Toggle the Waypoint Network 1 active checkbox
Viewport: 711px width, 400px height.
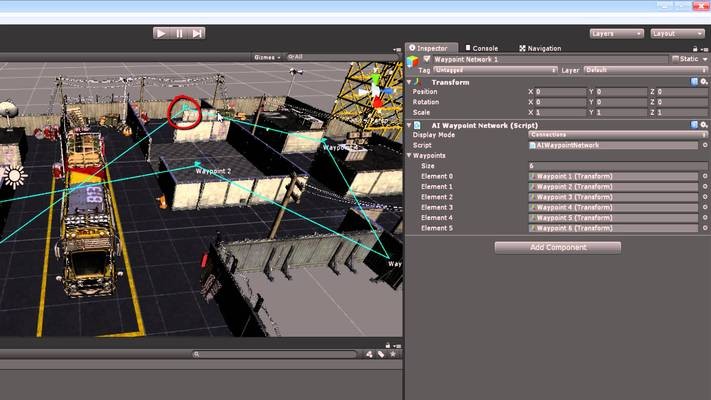pyautogui.click(x=427, y=59)
